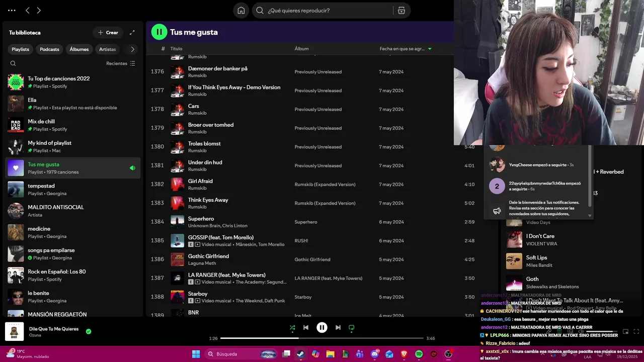Open Spotify from the taskbar
This screenshot has height=362, width=644.
coord(419,354)
